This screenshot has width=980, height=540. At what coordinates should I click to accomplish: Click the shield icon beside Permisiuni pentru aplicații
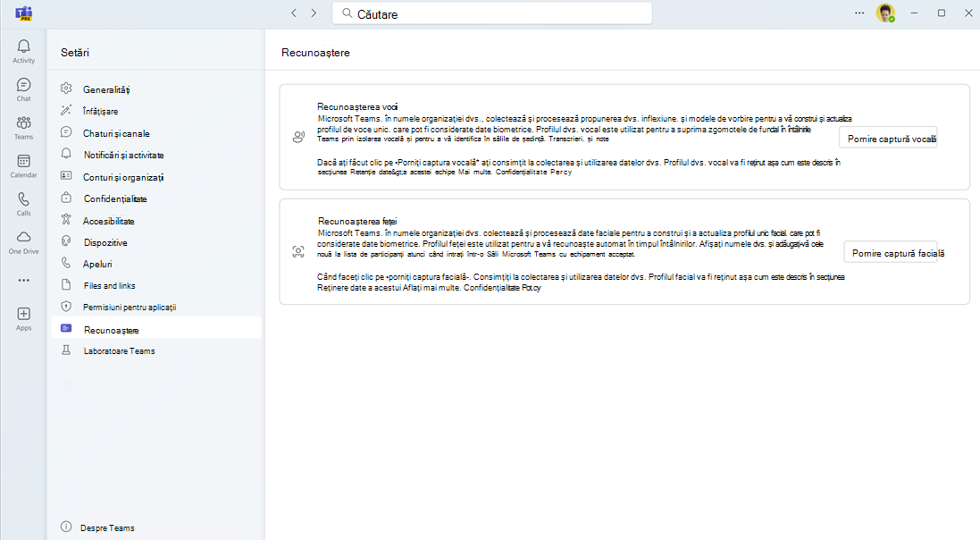pyautogui.click(x=66, y=307)
